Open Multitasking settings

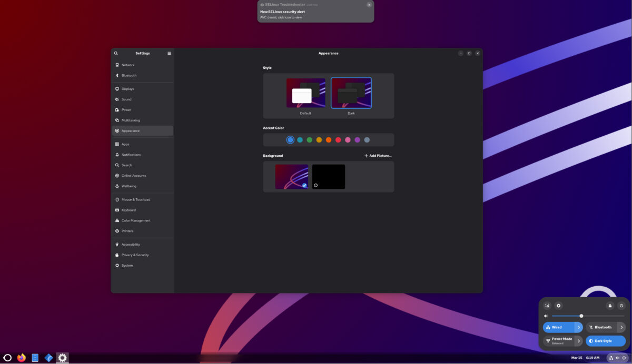(130, 120)
